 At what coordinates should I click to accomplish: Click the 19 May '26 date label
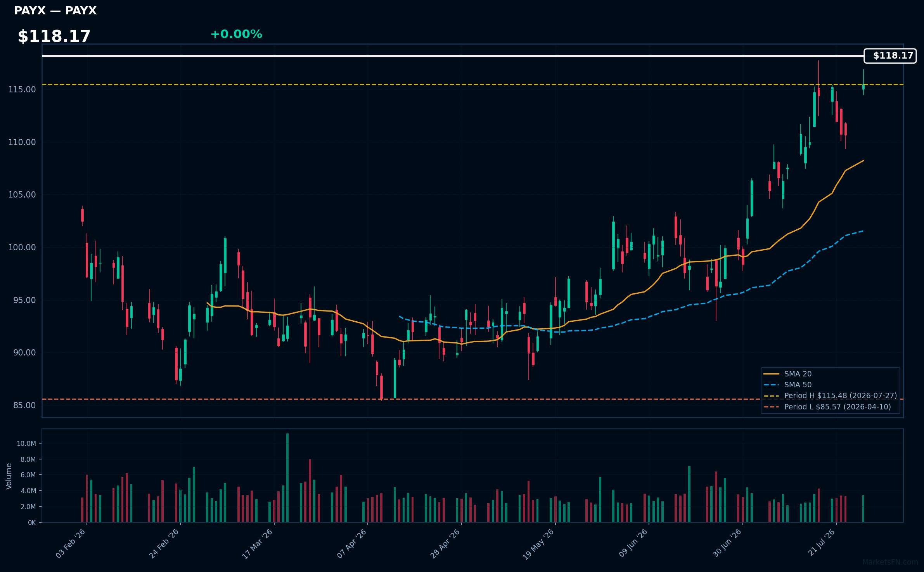538,544
